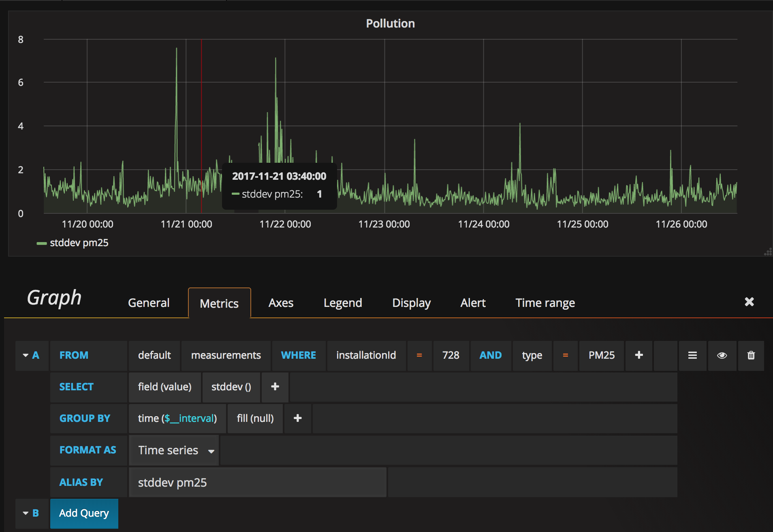Open the Alert tab
This screenshot has width=773, height=532.
click(x=473, y=303)
